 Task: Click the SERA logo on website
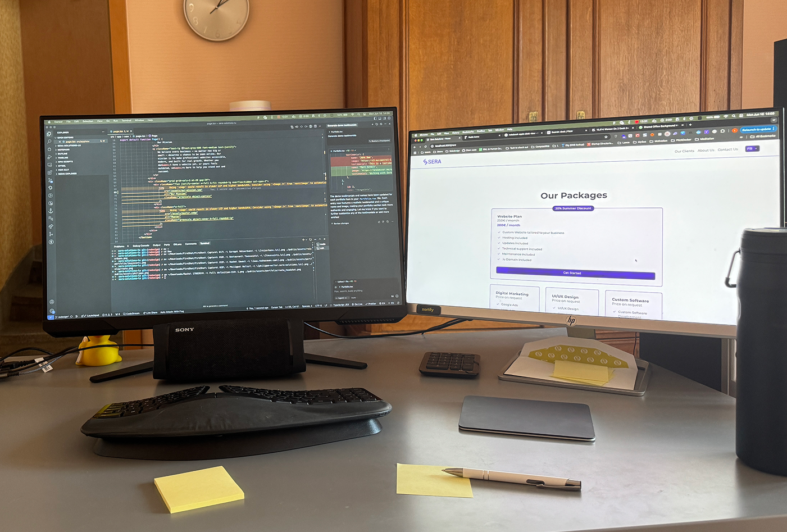point(433,162)
